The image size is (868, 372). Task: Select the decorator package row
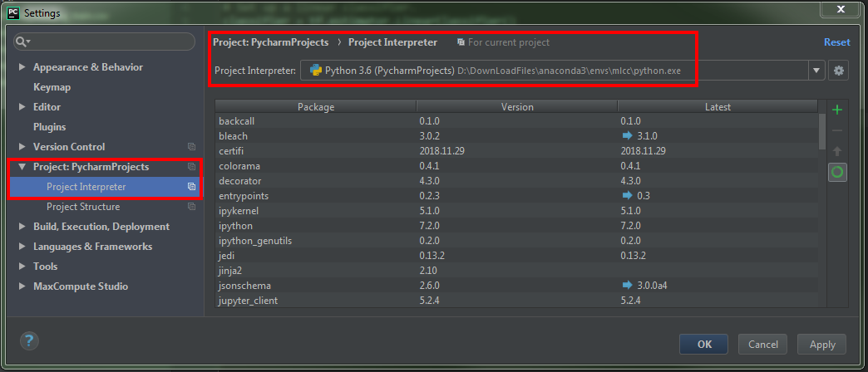516,181
